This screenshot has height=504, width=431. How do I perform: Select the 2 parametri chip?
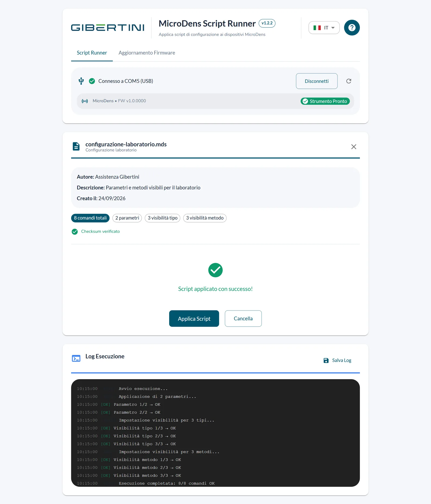coord(127,218)
